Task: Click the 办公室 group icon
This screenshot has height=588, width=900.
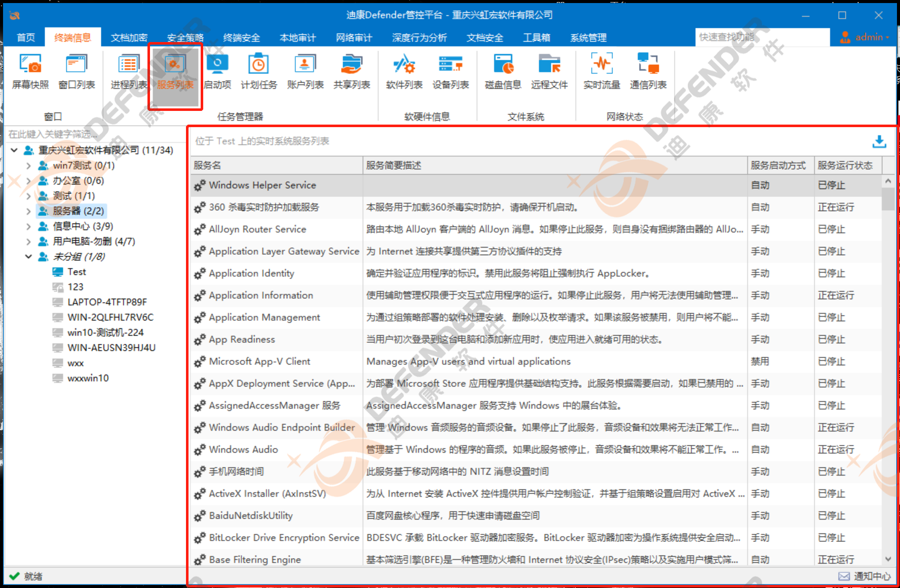Action: pos(43,181)
